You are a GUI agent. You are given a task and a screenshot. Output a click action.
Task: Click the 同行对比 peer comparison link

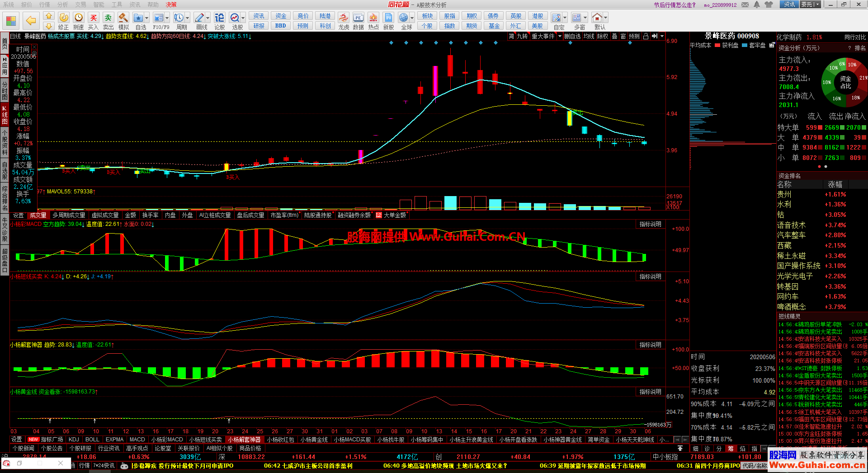[855, 37]
